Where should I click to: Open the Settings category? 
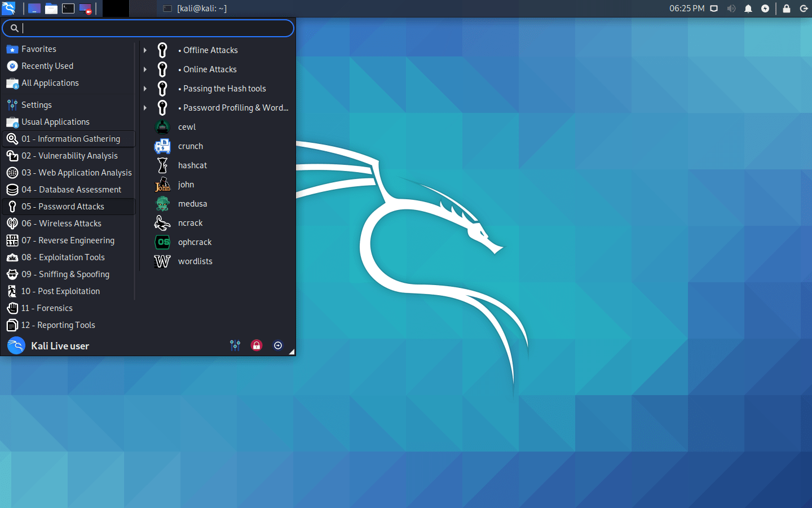(x=69, y=105)
